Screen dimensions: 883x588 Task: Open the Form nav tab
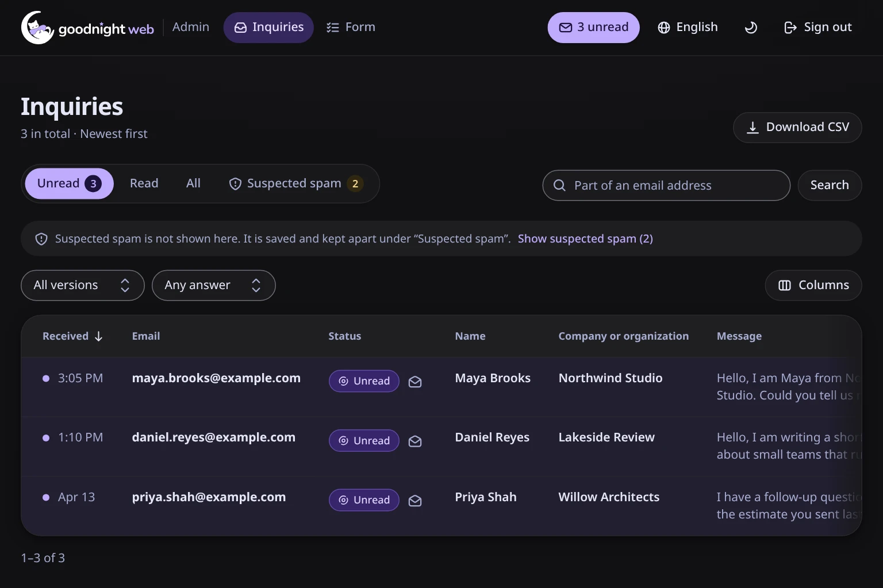(x=351, y=28)
